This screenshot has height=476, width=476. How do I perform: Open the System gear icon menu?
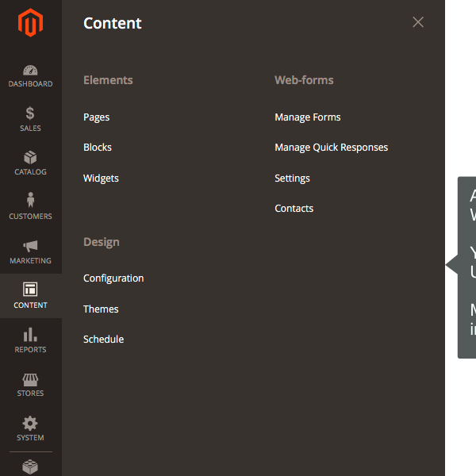click(30, 423)
